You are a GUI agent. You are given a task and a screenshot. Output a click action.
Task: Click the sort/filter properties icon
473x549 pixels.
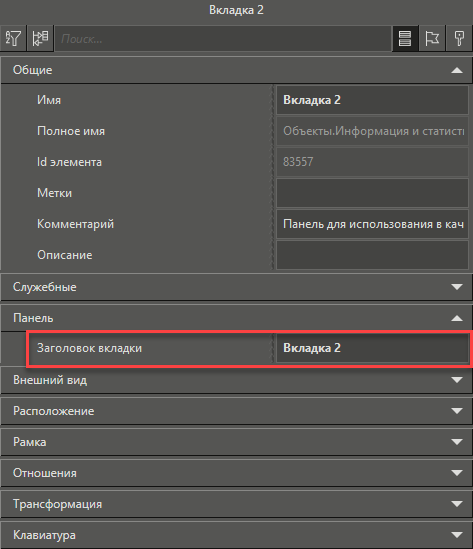click(x=13, y=38)
